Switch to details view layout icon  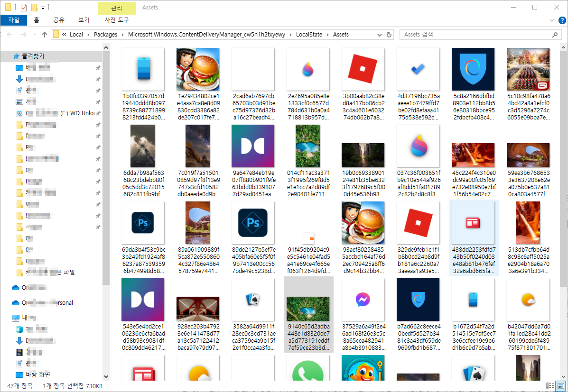pos(550,386)
